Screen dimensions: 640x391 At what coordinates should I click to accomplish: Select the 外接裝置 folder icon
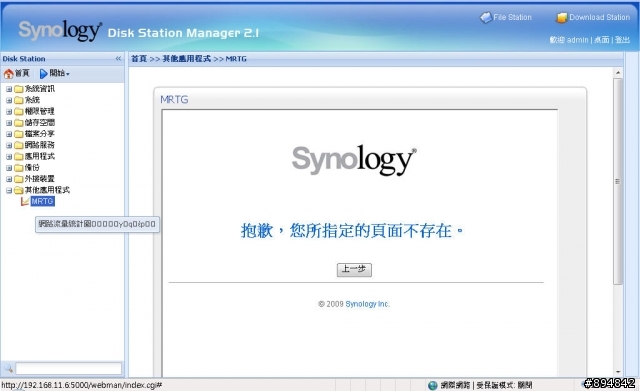19,179
